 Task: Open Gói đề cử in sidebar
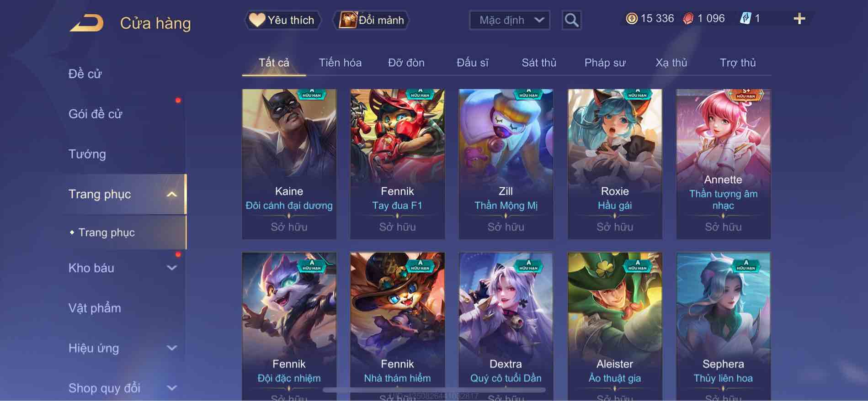[x=95, y=114]
